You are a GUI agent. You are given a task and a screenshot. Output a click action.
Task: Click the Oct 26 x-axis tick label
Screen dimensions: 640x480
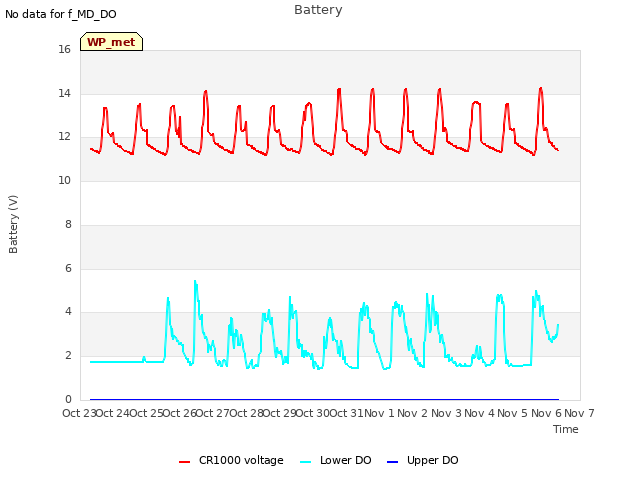click(x=179, y=413)
